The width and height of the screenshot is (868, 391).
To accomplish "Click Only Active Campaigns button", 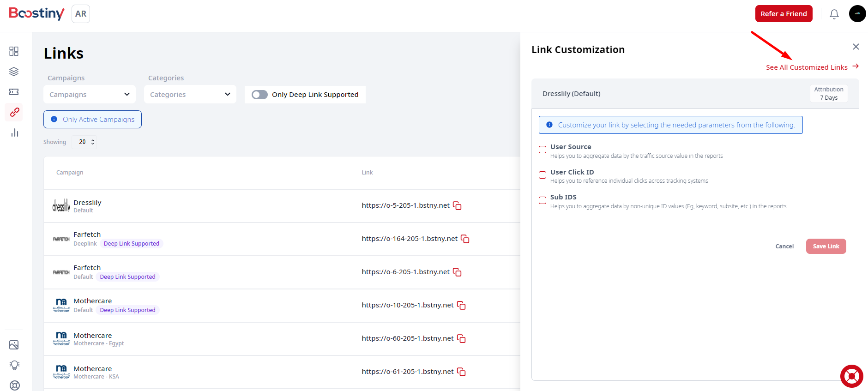I will point(92,120).
